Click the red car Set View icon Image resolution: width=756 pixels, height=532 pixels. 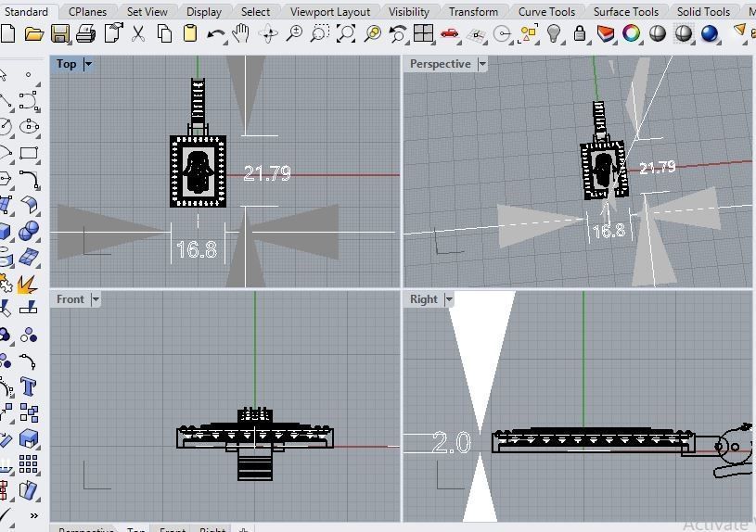[449, 33]
